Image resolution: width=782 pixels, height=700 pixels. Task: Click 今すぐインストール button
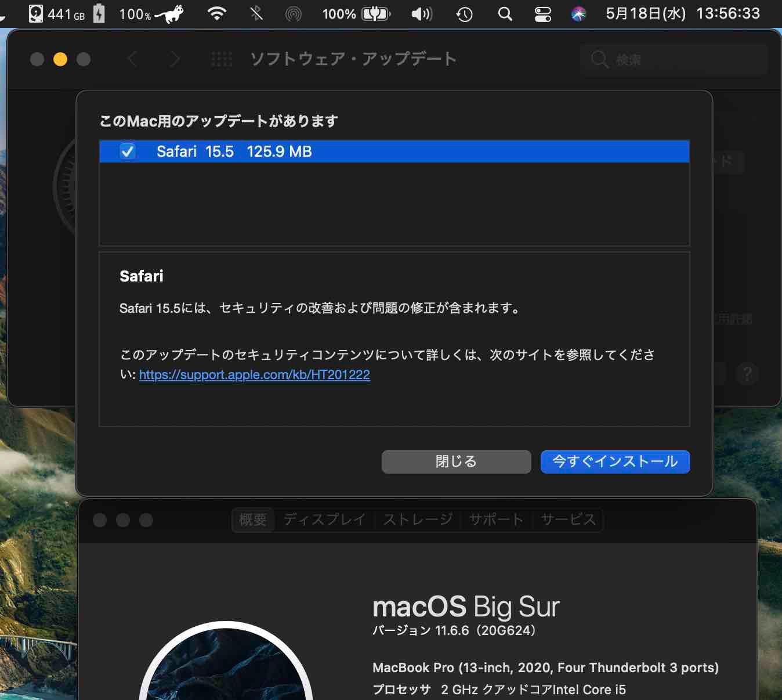pos(616,462)
